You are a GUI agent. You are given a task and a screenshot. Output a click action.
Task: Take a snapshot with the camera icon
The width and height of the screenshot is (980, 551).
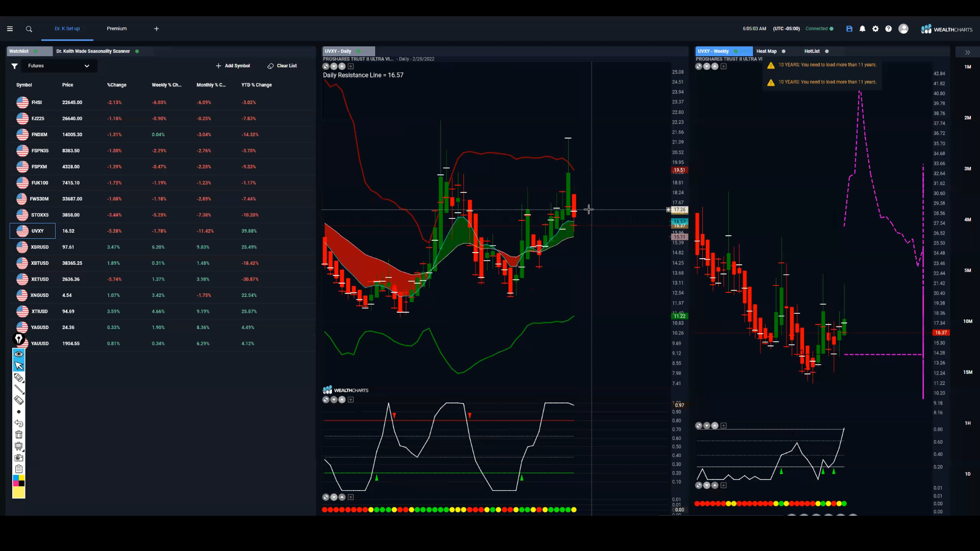pyautogui.click(x=19, y=458)
